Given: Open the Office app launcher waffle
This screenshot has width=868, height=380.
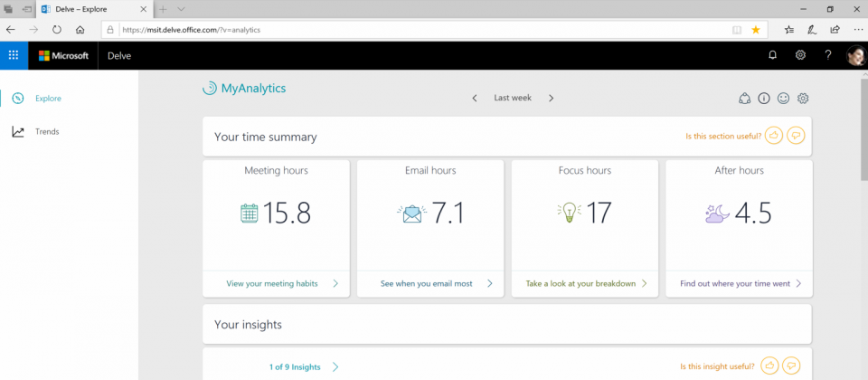Looking at the screenshot, I should (14, 55).
